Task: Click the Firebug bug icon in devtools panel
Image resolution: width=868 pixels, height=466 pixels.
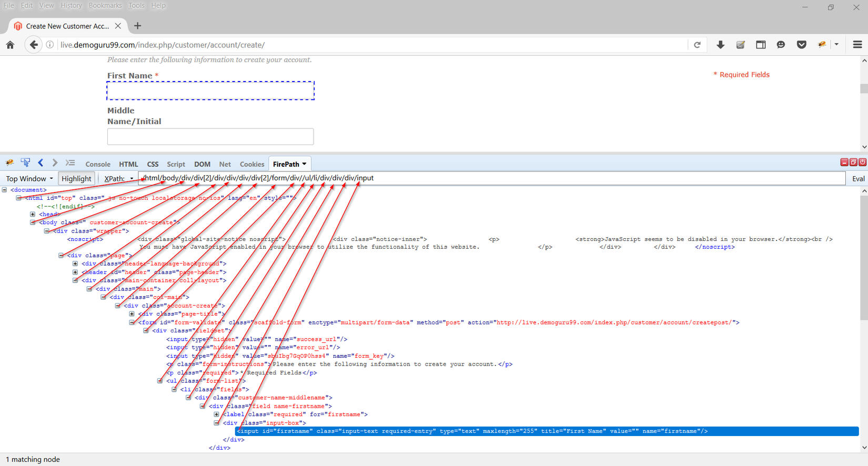Action: click(x=9, y=163)
